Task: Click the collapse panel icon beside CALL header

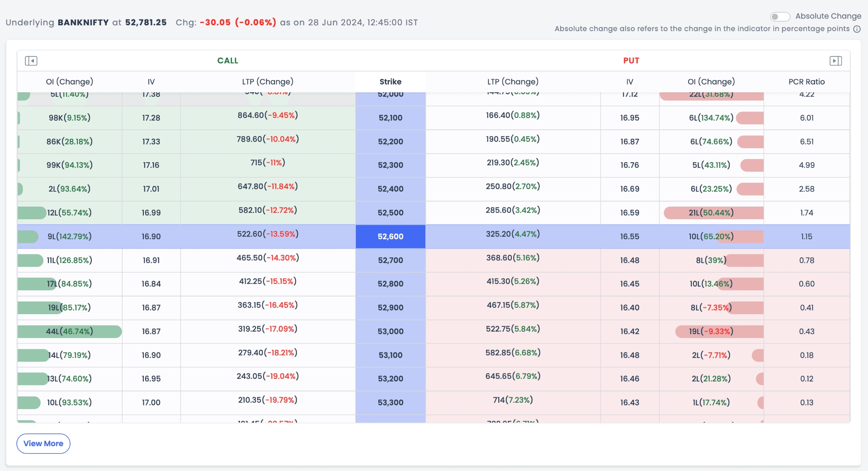Action: 32,60
